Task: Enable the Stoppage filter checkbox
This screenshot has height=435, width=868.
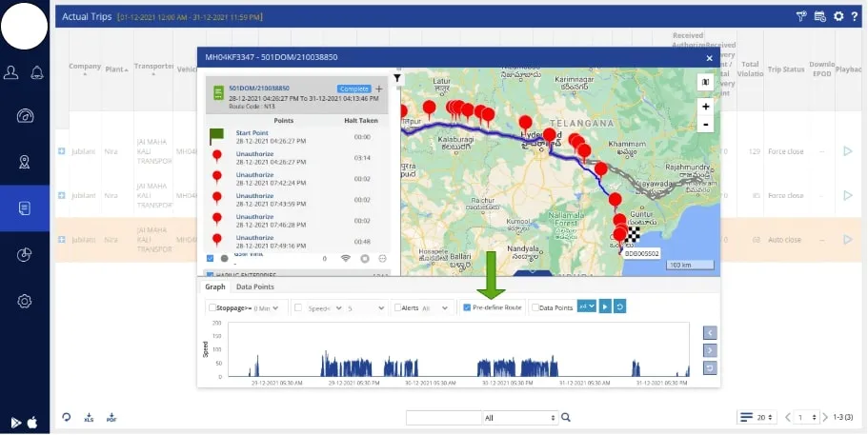Action: [x=212, y=307]
